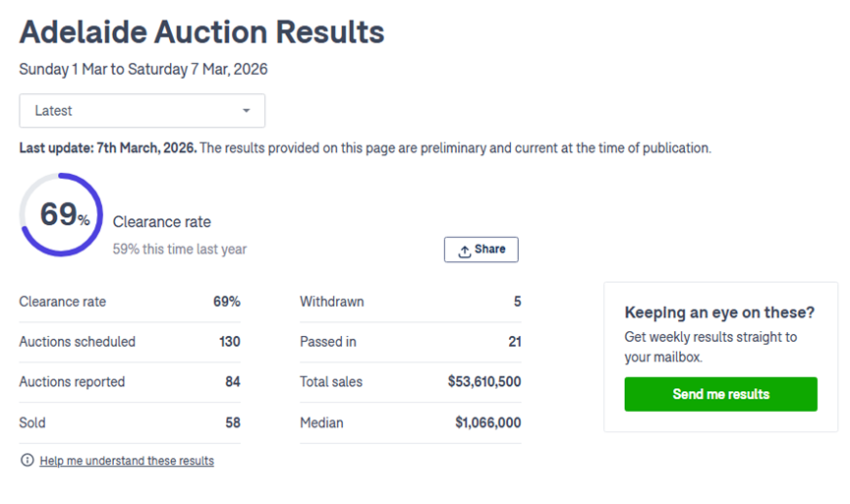Viewport: 850px width, 504px height.
Task: Click the Send me results button
Action: (x=720, y=394)
